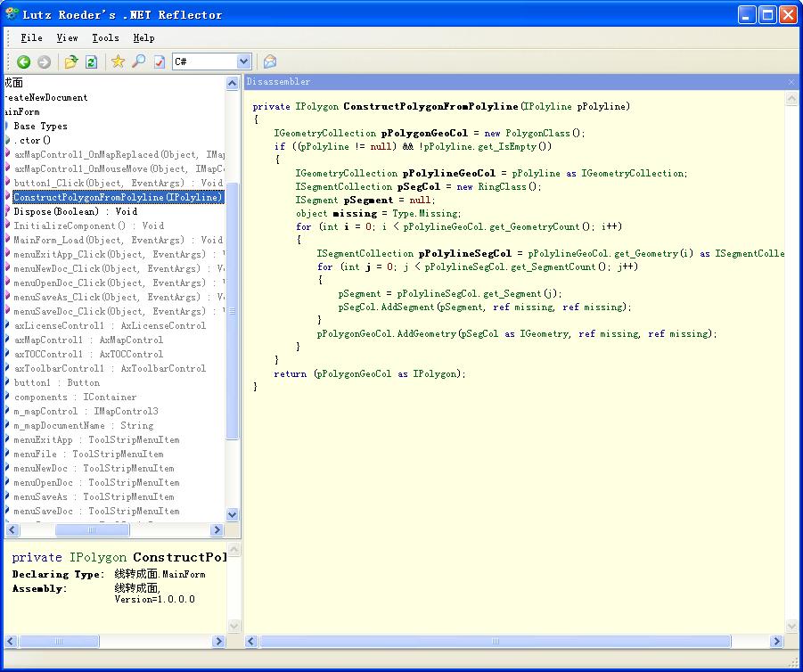Click the IPolygon link in method signature
The image size is (803, 672).
click(316, 107)
